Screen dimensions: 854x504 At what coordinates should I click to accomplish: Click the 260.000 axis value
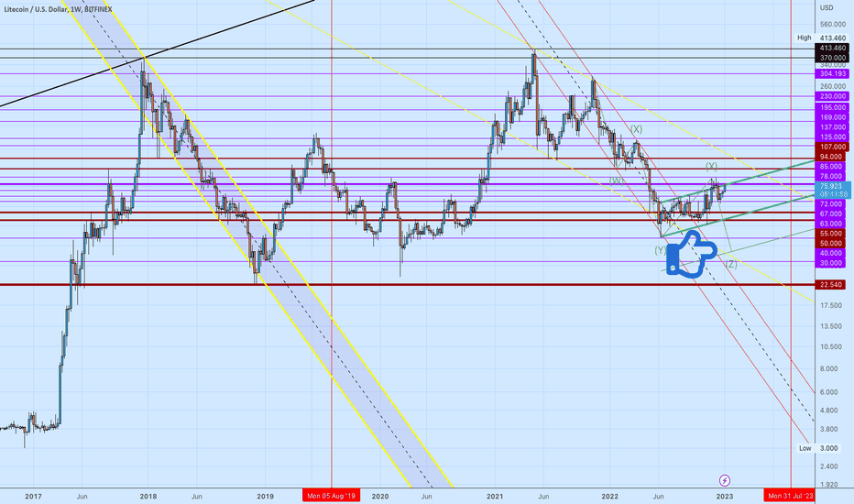[832, 86]
